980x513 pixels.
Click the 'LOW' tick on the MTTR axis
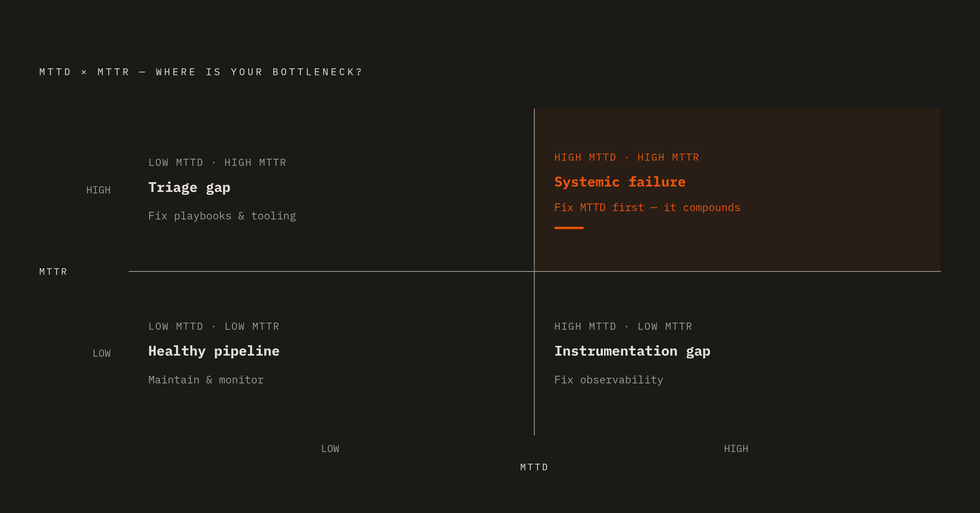coord(102,353)
